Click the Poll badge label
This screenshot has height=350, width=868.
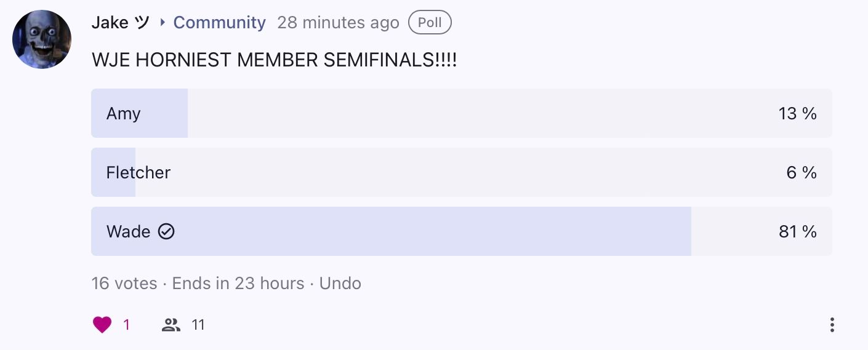[x=430, y=23]
